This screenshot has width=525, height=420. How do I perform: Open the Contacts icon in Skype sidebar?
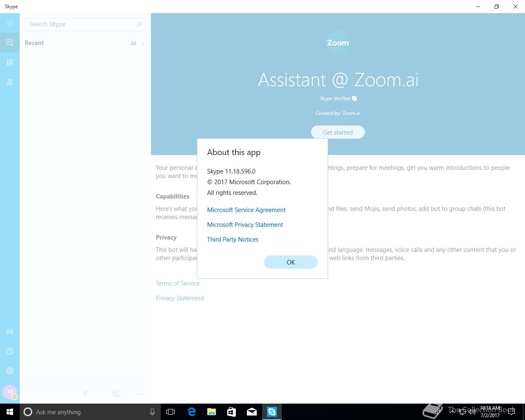tap(10, 62)
